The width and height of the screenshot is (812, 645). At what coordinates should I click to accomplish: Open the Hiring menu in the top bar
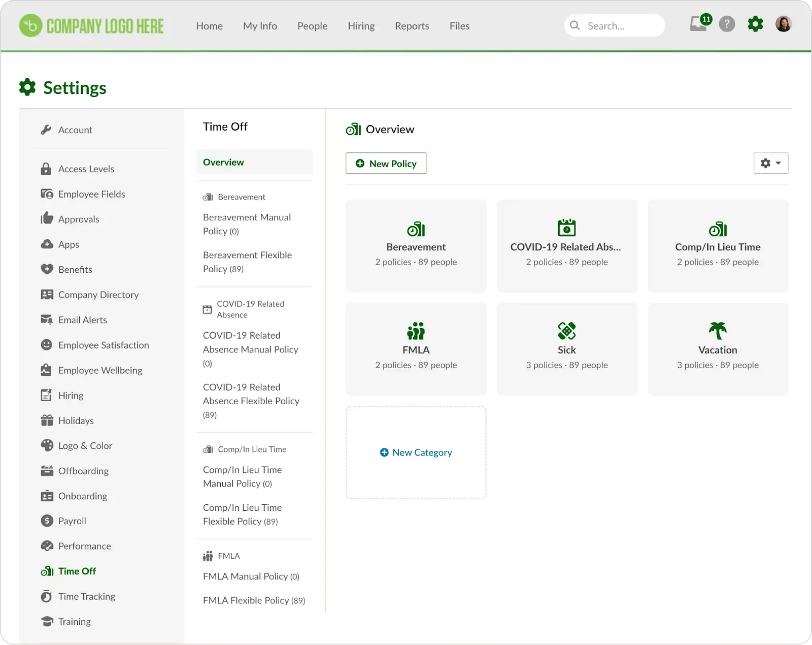pos(361,25)
